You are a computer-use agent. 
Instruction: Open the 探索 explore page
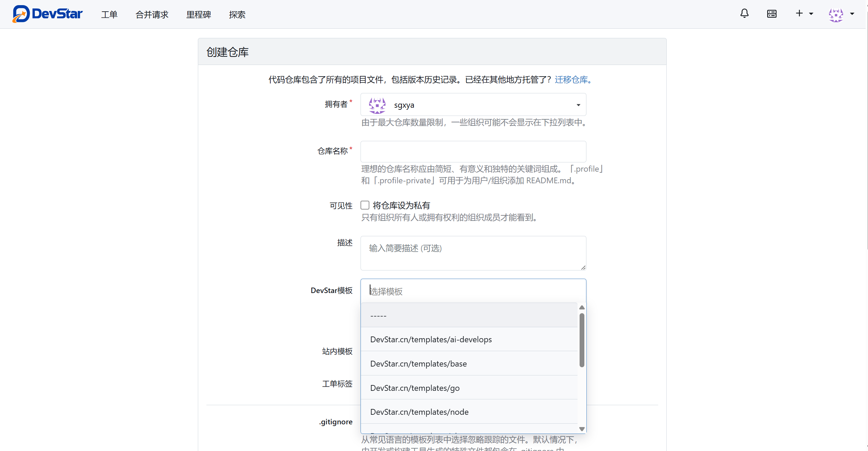(x=237, y=14)
